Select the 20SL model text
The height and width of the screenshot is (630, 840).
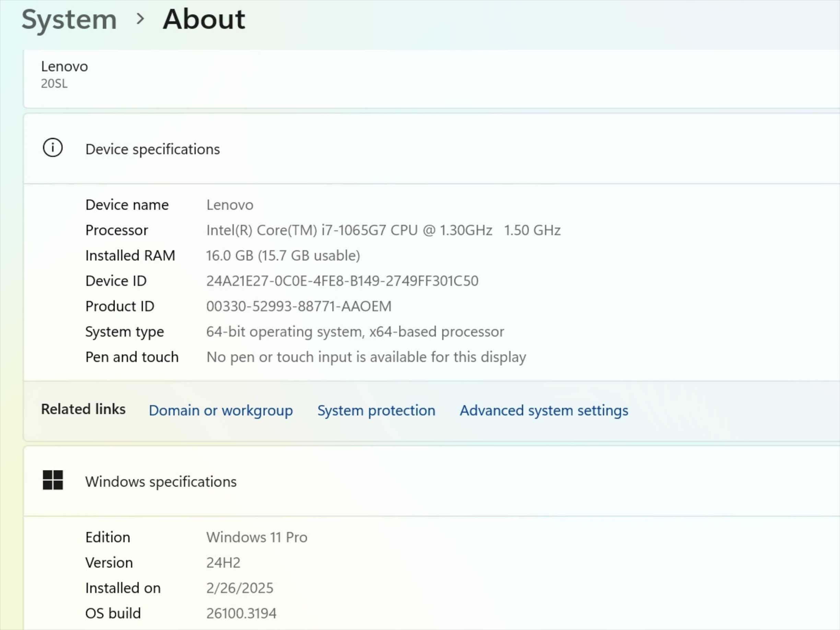coord(54,83)
